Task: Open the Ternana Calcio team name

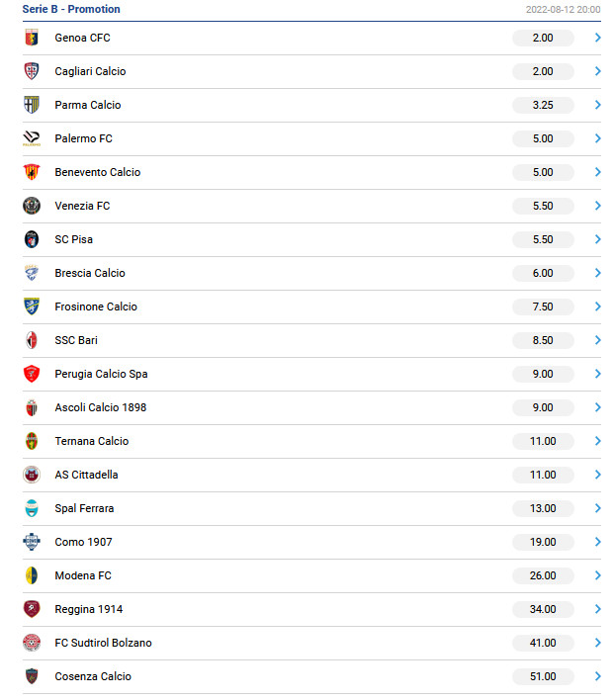Action: click(92, 441)
